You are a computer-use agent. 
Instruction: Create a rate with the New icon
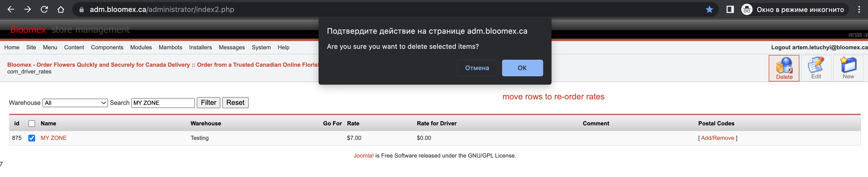(x=848, y=68)
